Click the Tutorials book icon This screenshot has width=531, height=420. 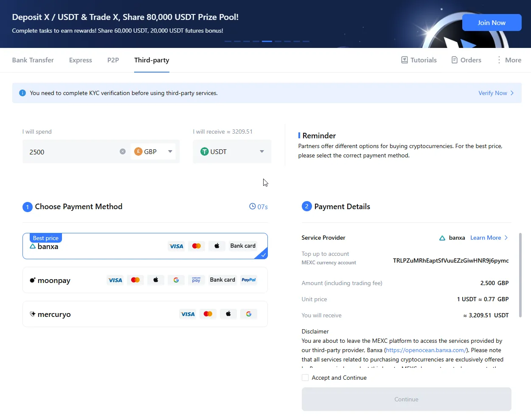(x=405, y=60)
